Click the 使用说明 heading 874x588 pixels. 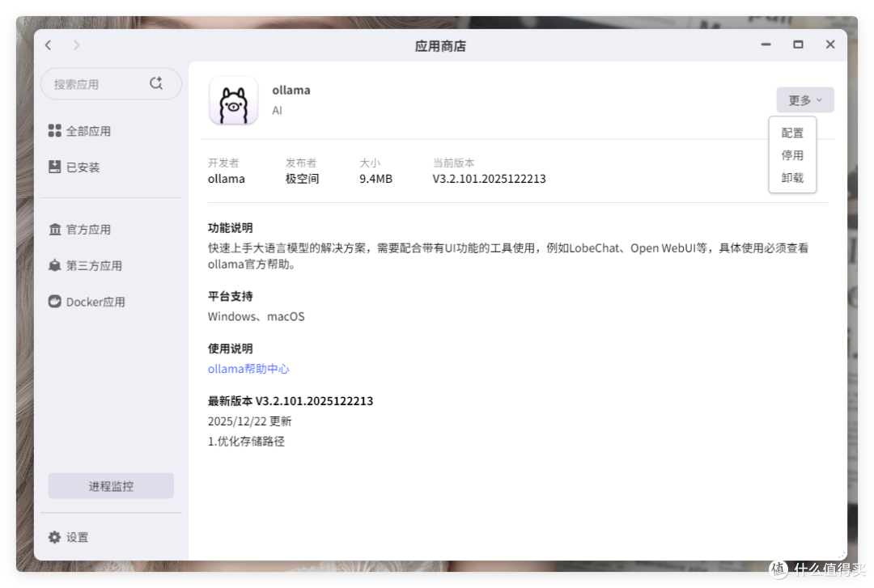[x=230, y=349]
